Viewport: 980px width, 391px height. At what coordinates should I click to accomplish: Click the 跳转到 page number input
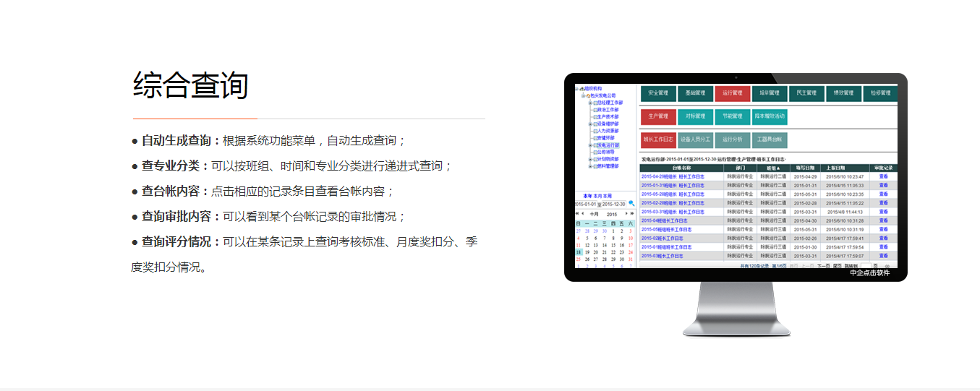(866, 266)
